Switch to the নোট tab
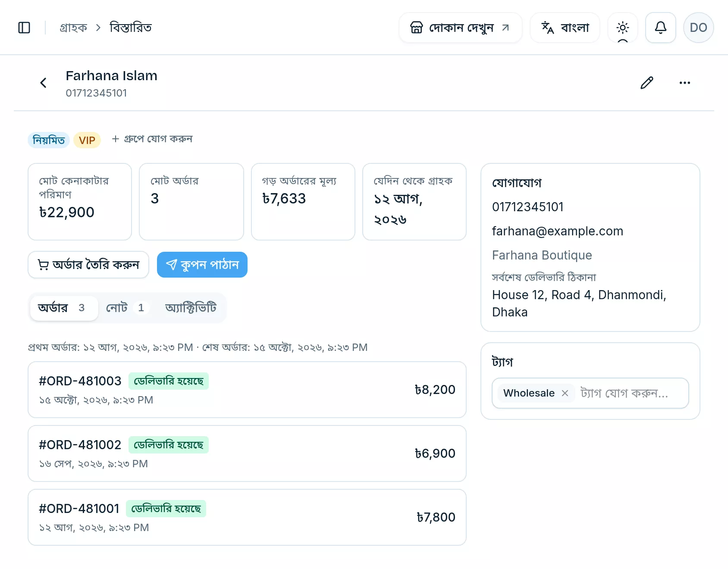The width and height of the screenshot is (728, 569). coord(128,308)
